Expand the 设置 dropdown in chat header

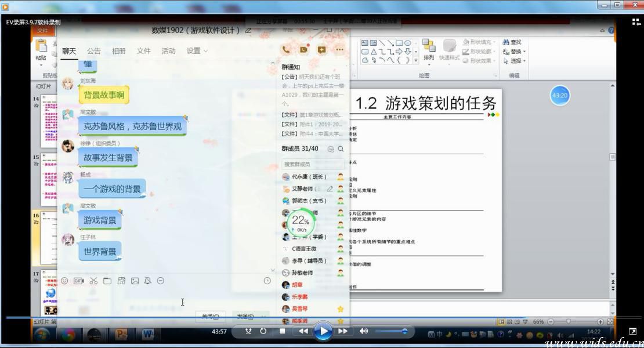tap(197, 51)
